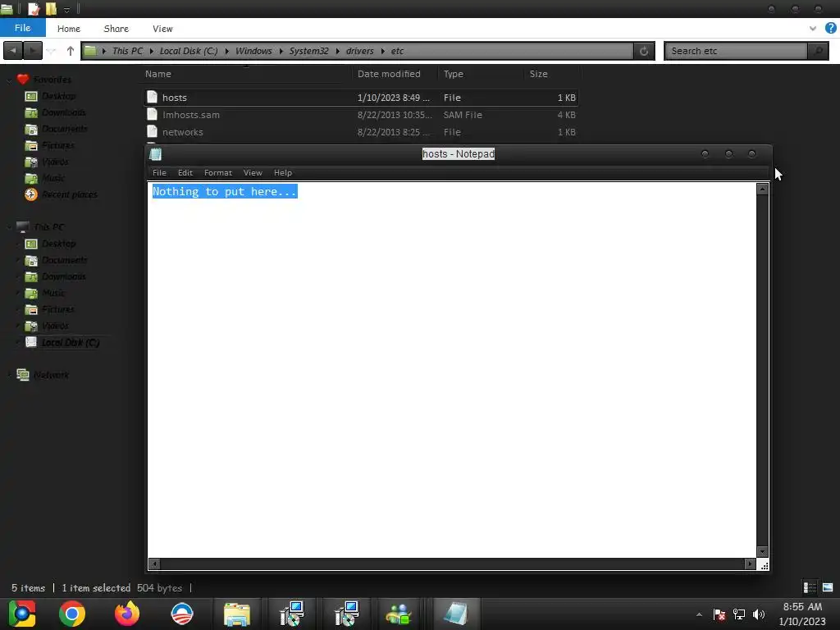Click the highlighted text 'Nothing to put here...'
Viewport: 840px width, 630px height.
225,191
